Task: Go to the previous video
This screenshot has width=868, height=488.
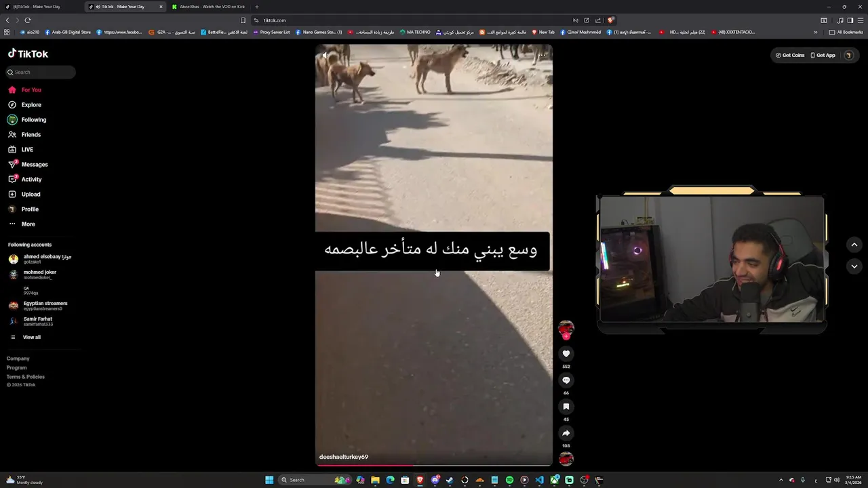Action: (x=854, y=245)
